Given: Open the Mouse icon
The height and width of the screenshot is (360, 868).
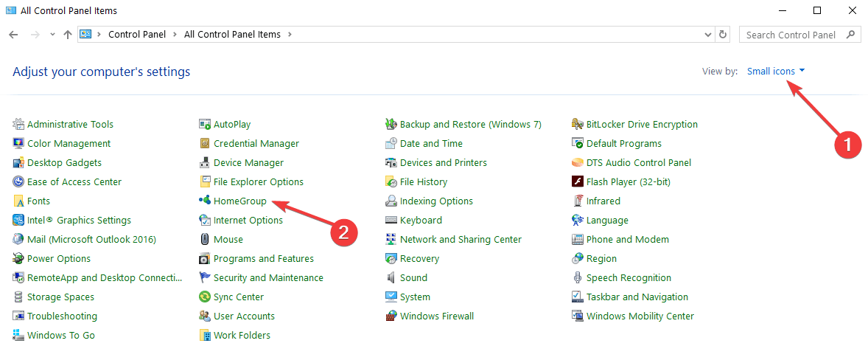Looking at the screenshot, I should (x=205, y=239).
